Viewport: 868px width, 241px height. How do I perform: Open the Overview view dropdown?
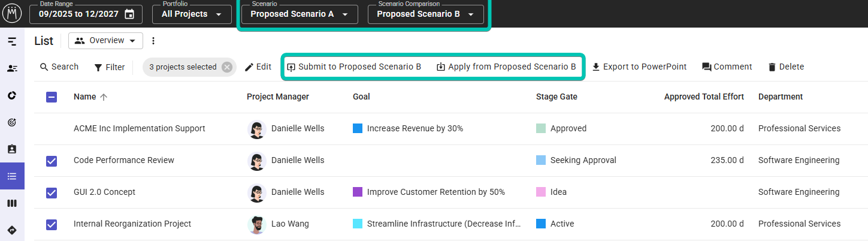(x=105, y=41)
